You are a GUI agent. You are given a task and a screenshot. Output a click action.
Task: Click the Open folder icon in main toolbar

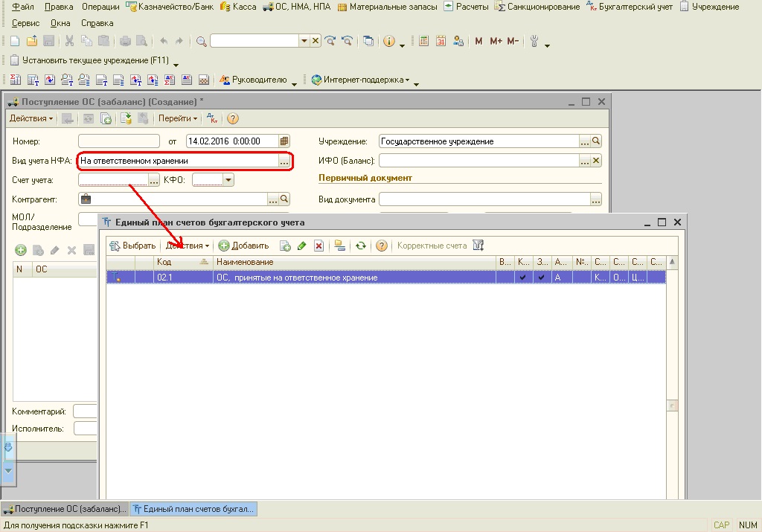(x=32, y=42)
